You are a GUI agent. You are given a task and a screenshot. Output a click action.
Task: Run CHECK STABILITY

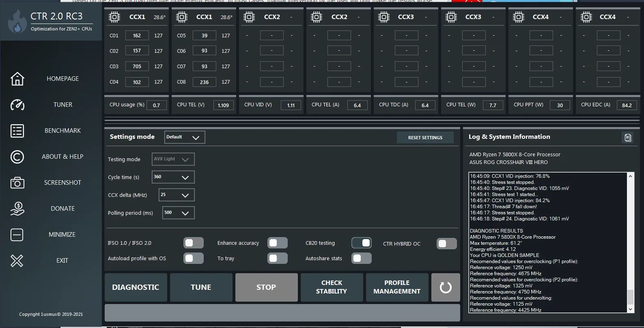pos(332,287)
